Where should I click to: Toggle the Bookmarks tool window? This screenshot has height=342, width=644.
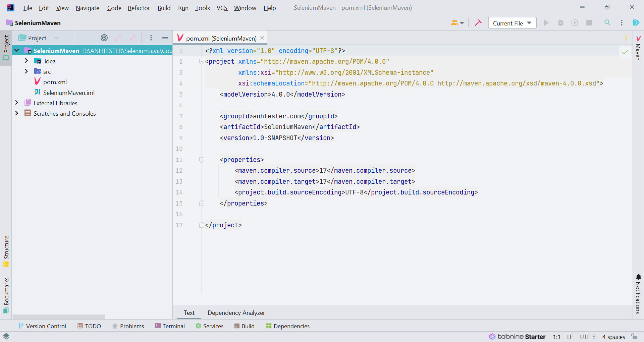coord(6,295)
